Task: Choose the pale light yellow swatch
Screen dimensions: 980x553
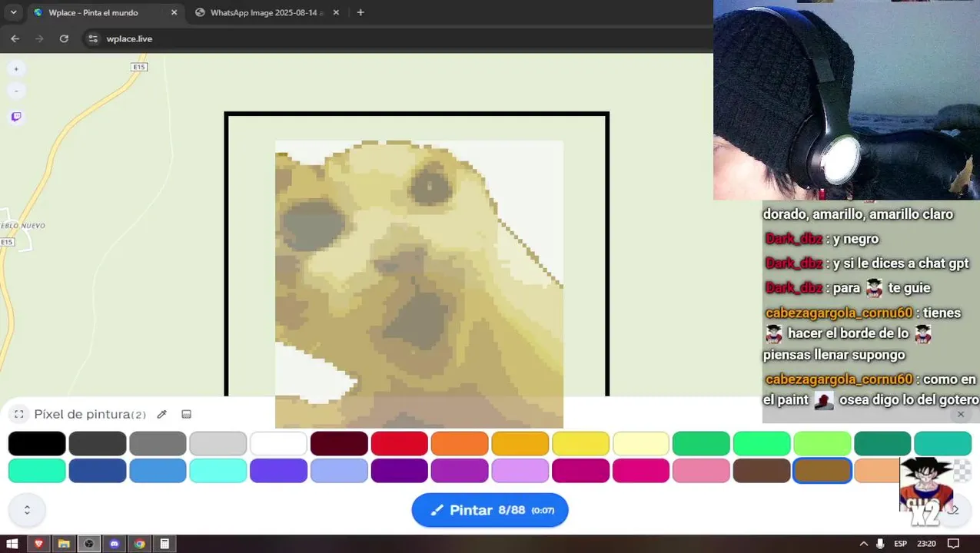Action: pos(641,443)
